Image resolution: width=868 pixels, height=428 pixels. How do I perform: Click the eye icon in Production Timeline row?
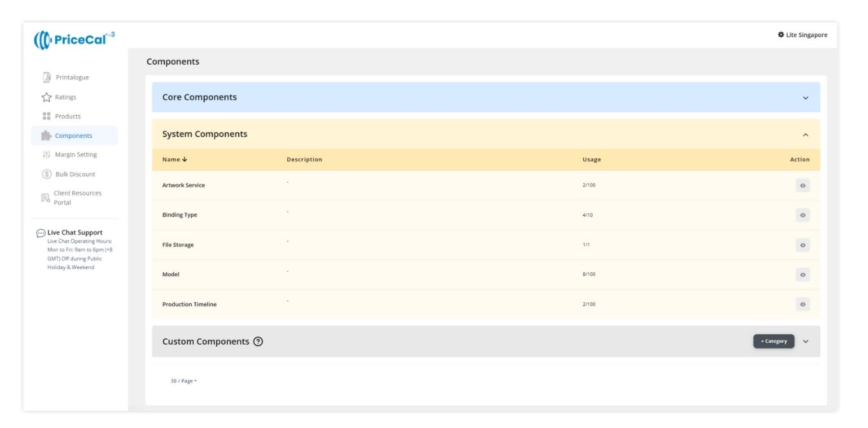pyautogui.click(x=803, y=304)
